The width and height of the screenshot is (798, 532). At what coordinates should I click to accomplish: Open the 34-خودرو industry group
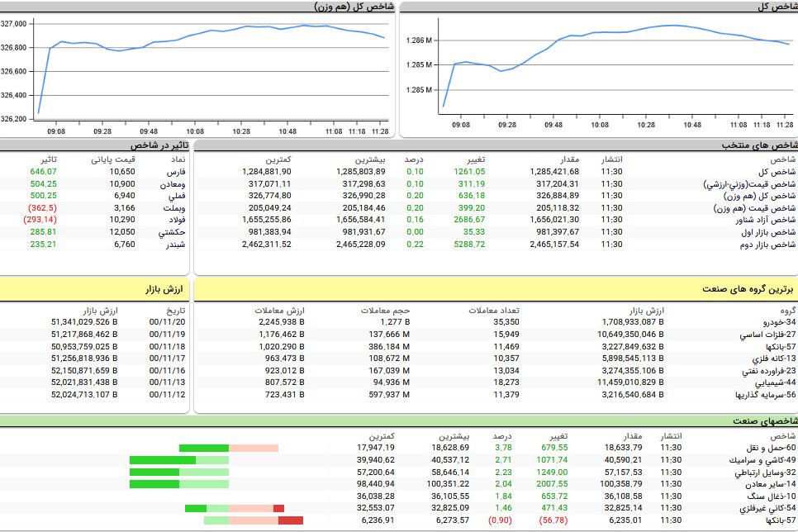click(x=778, y=322)
